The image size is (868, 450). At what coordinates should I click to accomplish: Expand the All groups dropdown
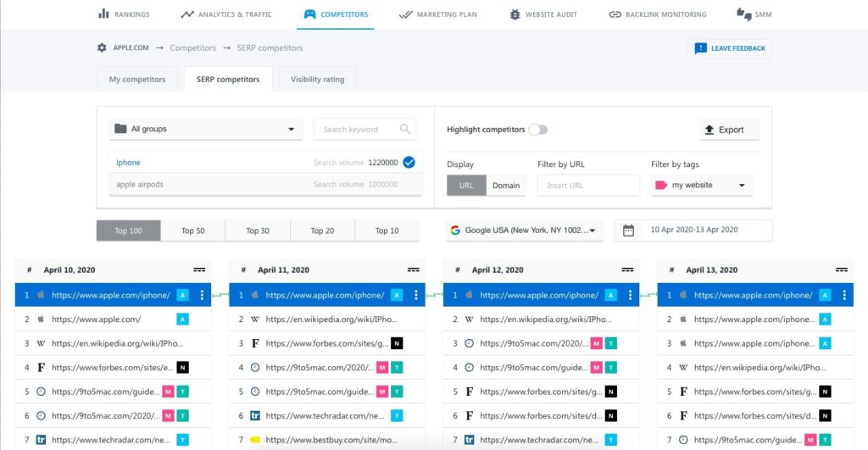tap(205, 129)
